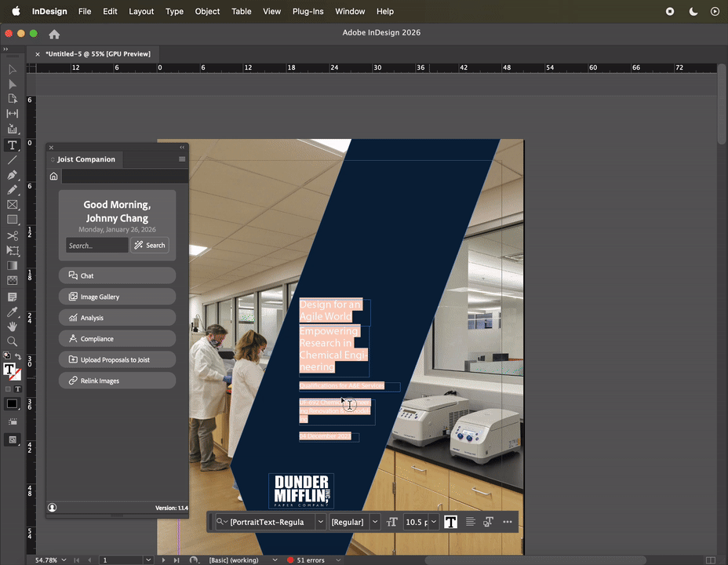Open the font family dropdown
Viewport: 728px width, 565px height.
pyautogui.click(x=320, y=522)
